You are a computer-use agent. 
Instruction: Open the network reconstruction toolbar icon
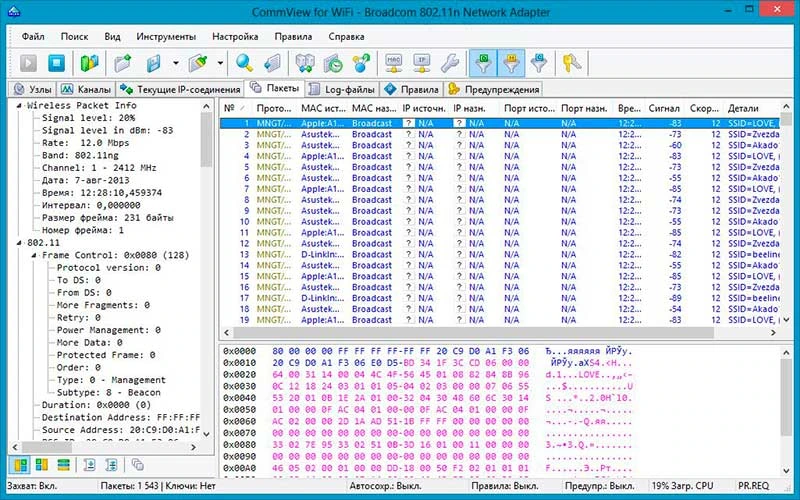[305, 63]
